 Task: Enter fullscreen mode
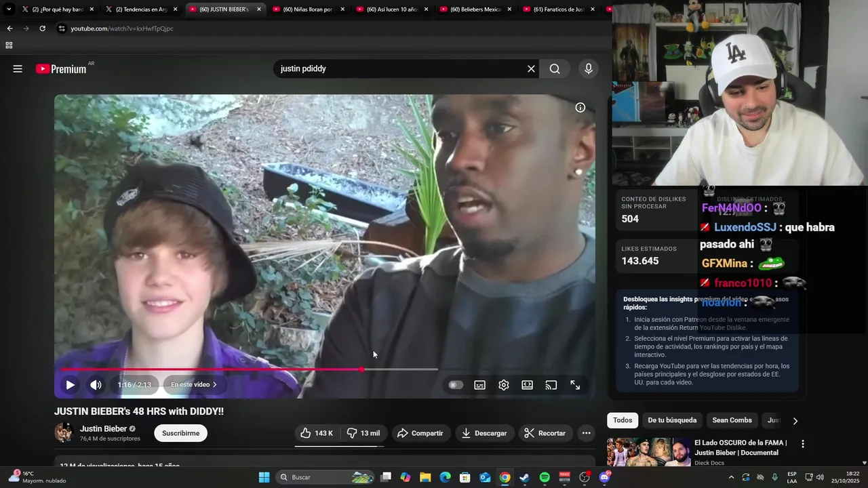pyautogui.click(x=575, y=385)
